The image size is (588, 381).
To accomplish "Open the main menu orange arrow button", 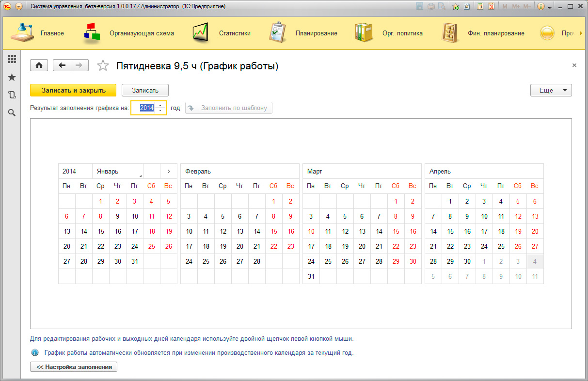I will (19, 7).
